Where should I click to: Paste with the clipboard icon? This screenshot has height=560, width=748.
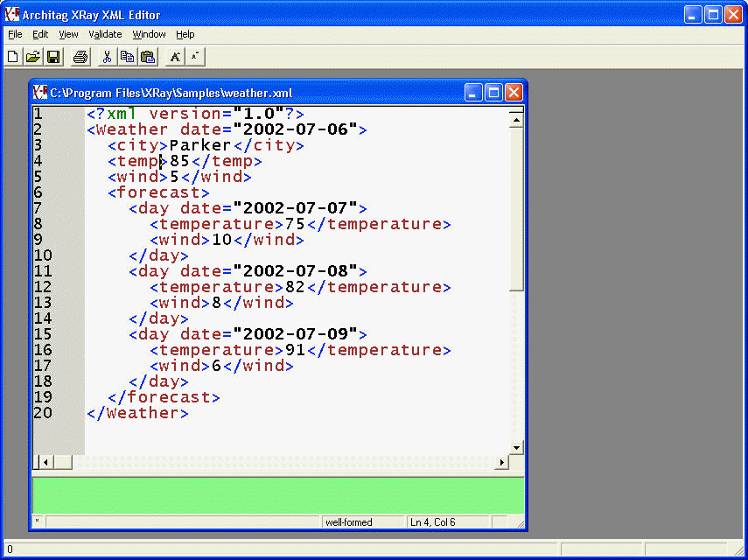click(148, 57)
